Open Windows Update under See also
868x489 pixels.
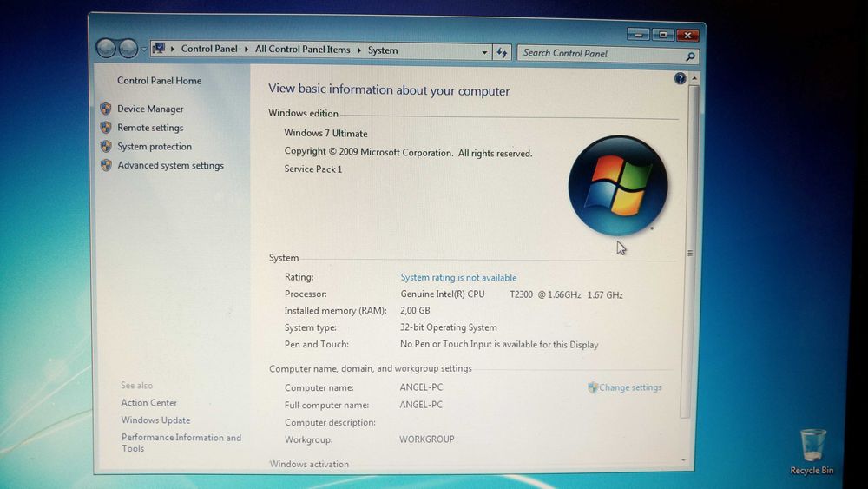(155, 420)
